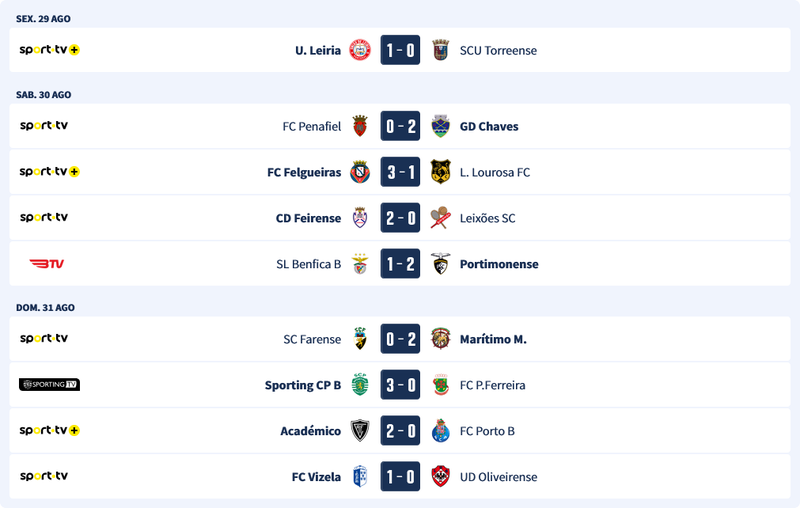
Task: Select the FC Felgueiras team badge
Action: coord(360,172)
